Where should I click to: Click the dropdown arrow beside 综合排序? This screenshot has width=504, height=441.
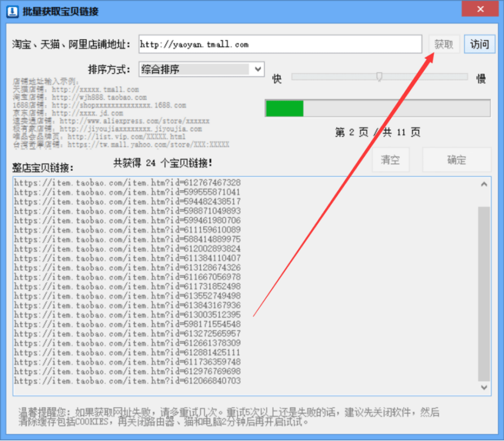(x=258, y=69)
